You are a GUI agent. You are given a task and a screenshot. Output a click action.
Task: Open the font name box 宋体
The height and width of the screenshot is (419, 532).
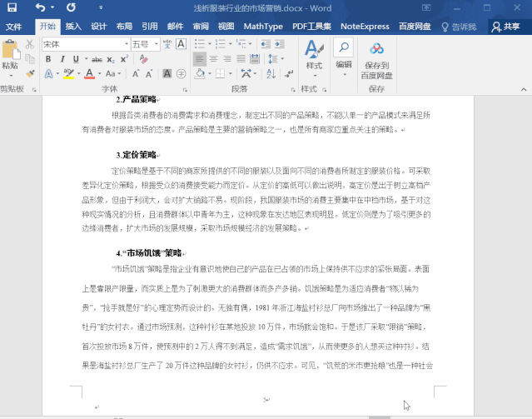pos(86,44)
